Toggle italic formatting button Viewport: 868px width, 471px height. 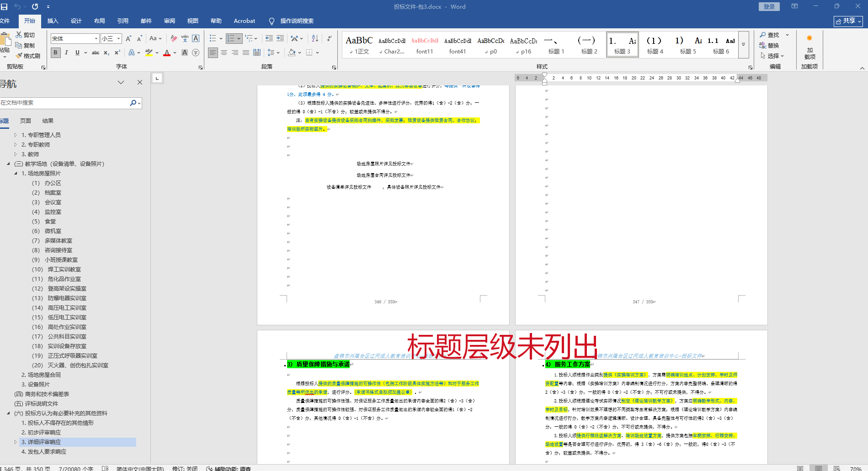point(66,53)
